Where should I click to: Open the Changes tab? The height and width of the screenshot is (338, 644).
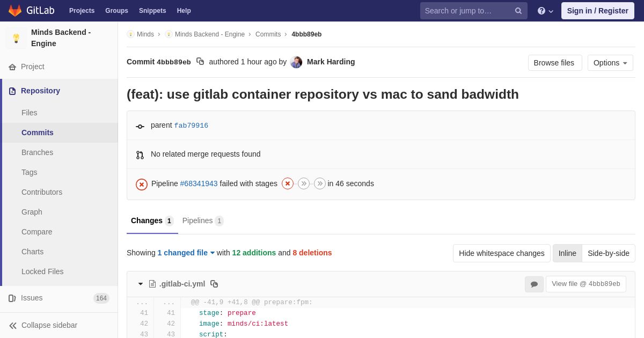(152, 221)
